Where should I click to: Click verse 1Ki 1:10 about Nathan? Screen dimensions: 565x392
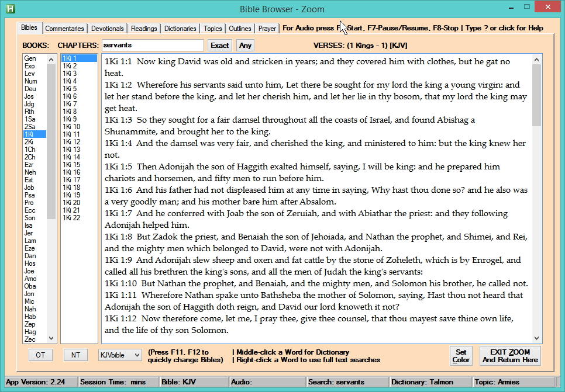(316, 284)
